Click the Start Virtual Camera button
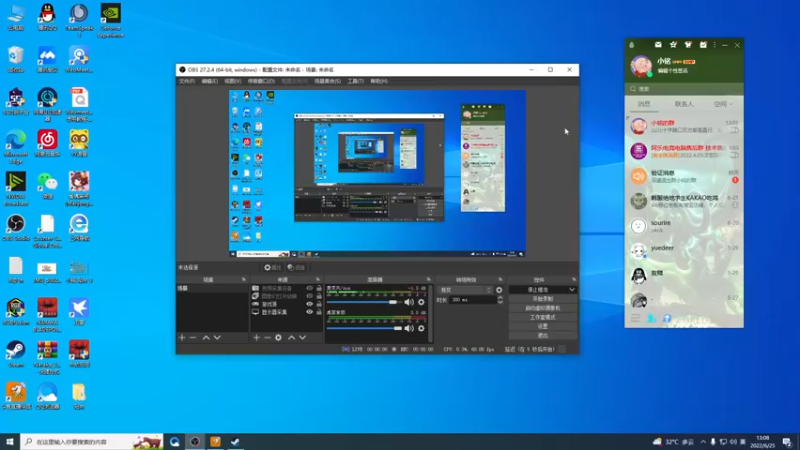Image resolution: width=800 pixels, height=450 pixels. point(543,308)
